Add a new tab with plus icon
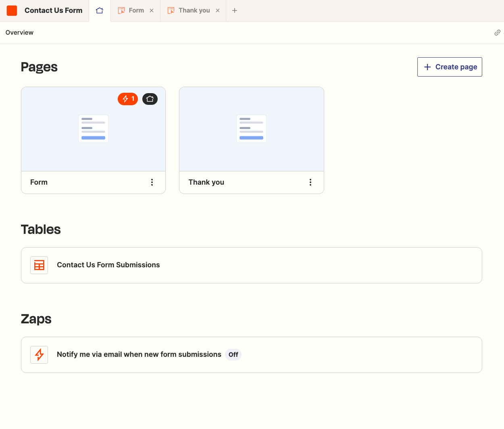 (x=235, y=10)
